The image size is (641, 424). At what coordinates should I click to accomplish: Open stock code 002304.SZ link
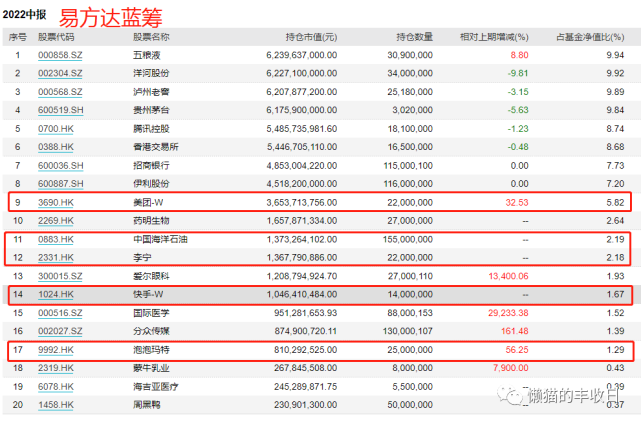pyautogui.click(x=61, y=74)
